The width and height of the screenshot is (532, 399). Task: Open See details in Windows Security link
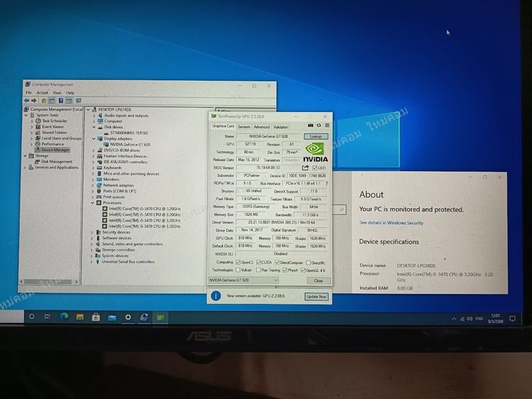(x=391, y=223)
